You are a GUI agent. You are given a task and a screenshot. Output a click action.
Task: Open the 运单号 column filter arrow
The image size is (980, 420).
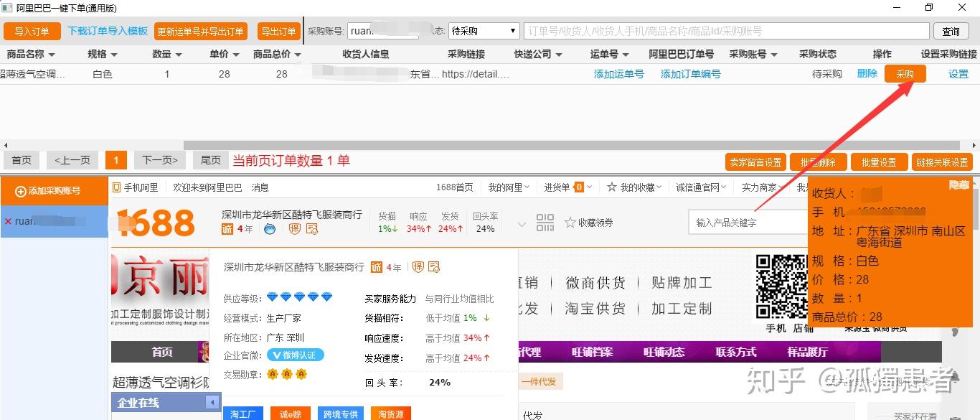click(x=626, y=55)
